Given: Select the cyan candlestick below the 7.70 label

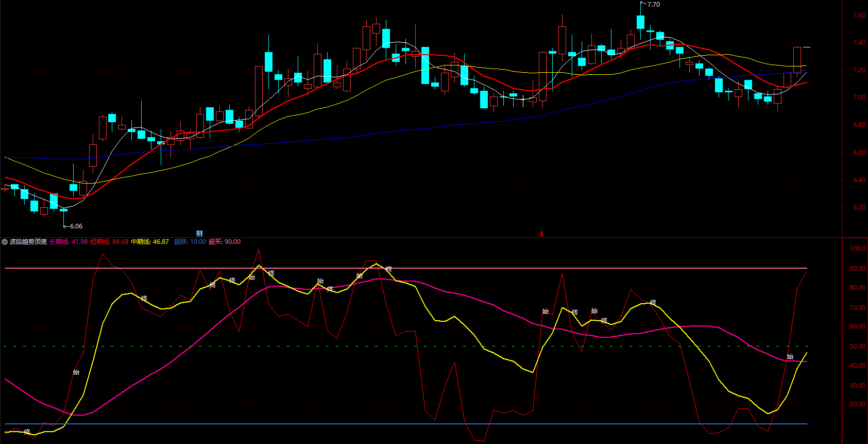Looking at the screenshot, I should click(x=640, y=22).
